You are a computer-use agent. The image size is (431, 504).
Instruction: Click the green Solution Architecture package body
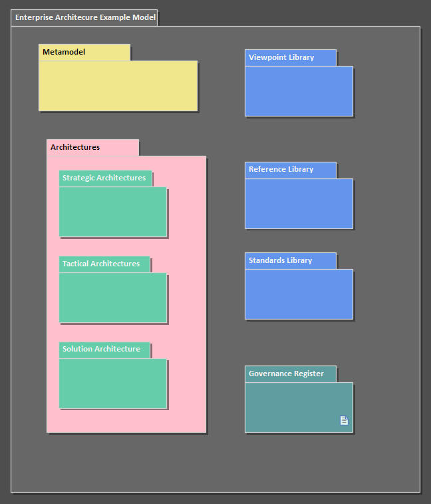[x=112, y=383]
